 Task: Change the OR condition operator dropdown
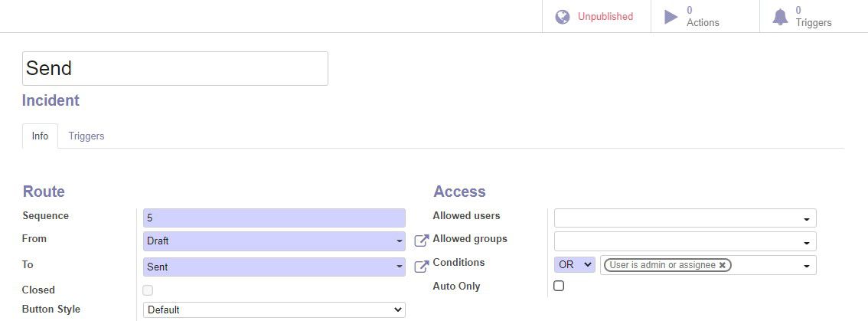tap(575, 265)
